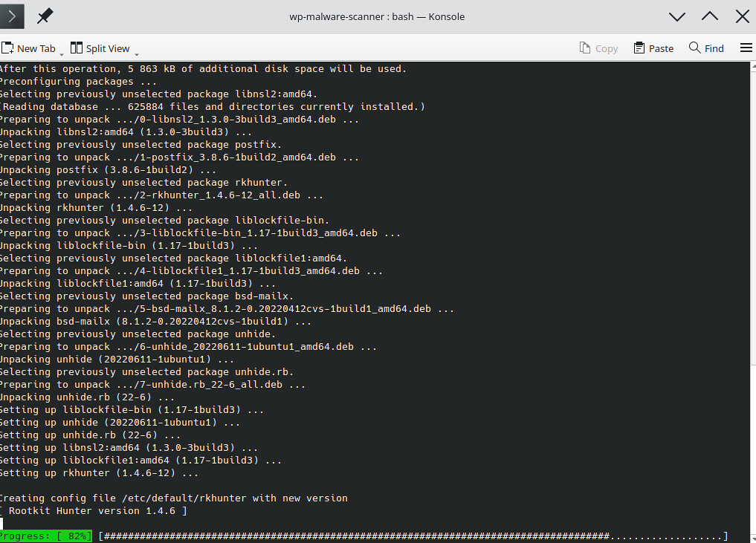Click the wp-malware-scanner window title bar
The image size is (756, 543).
click(x=376, y=16)
